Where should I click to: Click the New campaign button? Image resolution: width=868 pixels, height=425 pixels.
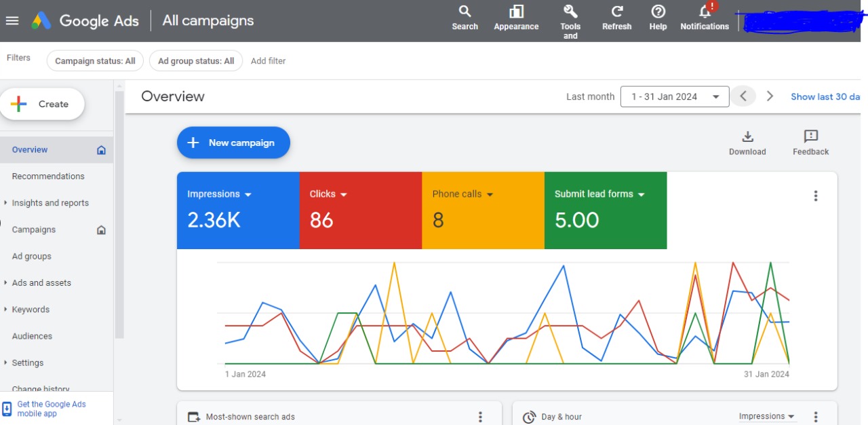click(x=233, y=143)
